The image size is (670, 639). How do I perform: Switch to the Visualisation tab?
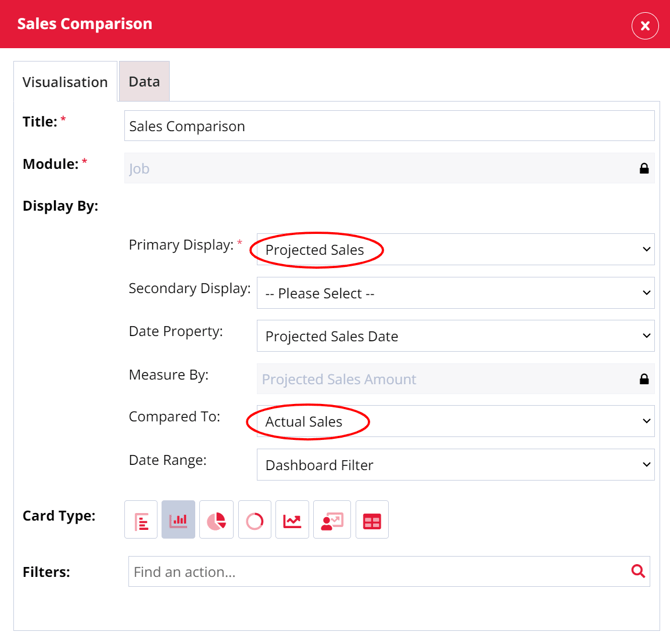click(x=65, y=82)
